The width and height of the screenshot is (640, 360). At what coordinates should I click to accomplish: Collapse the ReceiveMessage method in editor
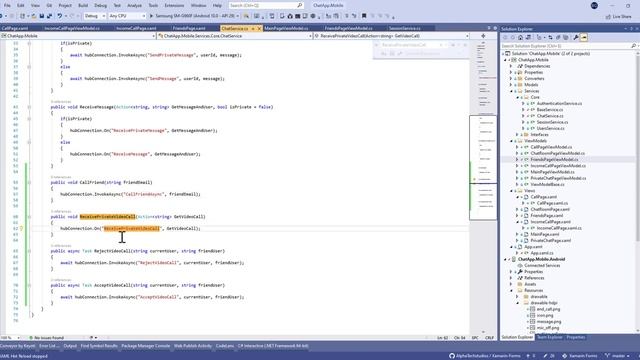point(29,107)
